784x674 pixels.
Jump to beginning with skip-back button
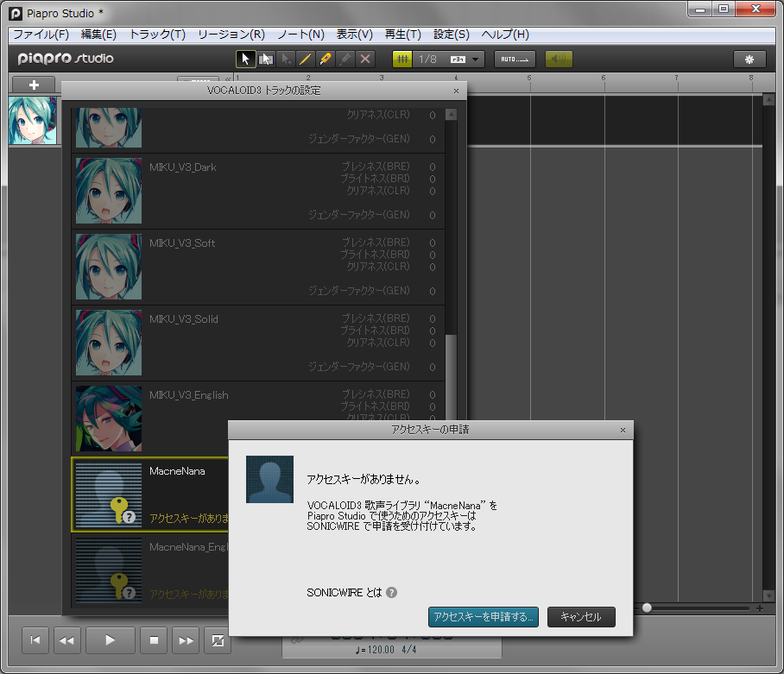(35, 640)
